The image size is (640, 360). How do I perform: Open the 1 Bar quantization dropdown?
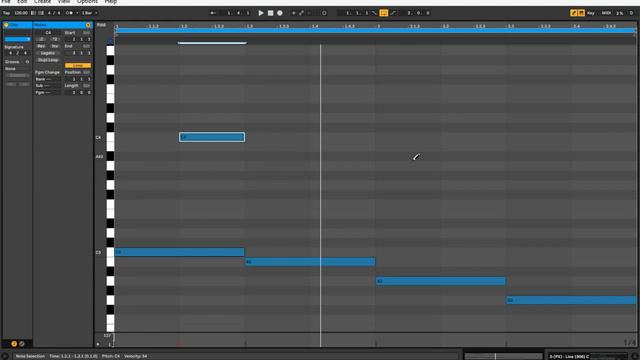tap(89, 13)
